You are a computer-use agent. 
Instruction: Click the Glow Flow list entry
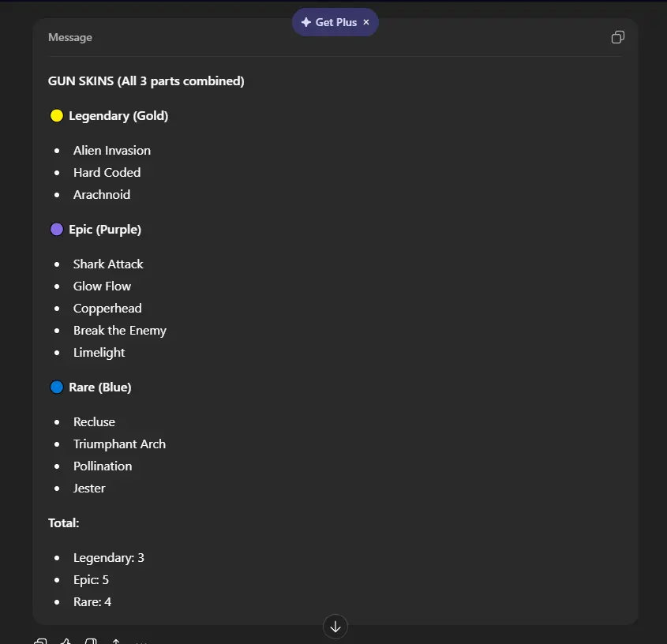(x=102, y=286)
